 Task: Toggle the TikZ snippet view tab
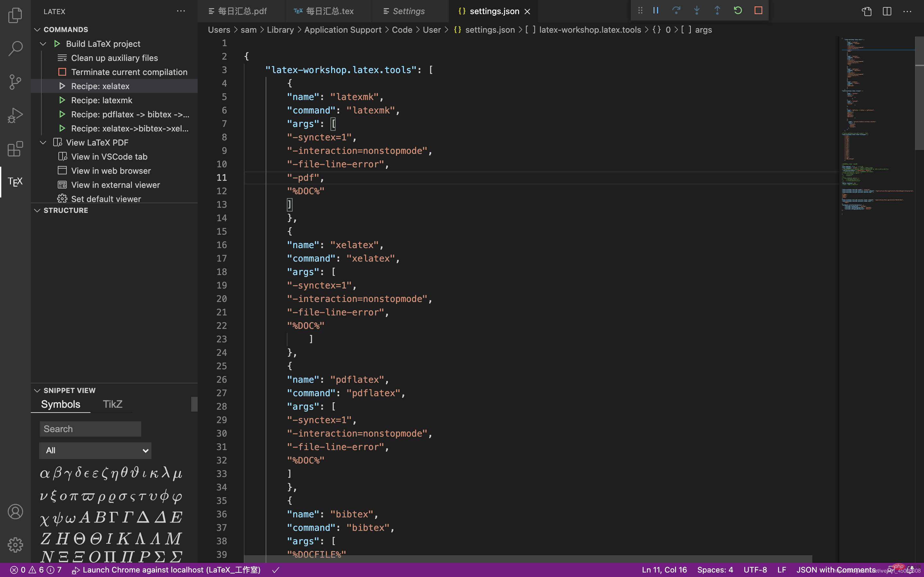click(x=112, y=404)
